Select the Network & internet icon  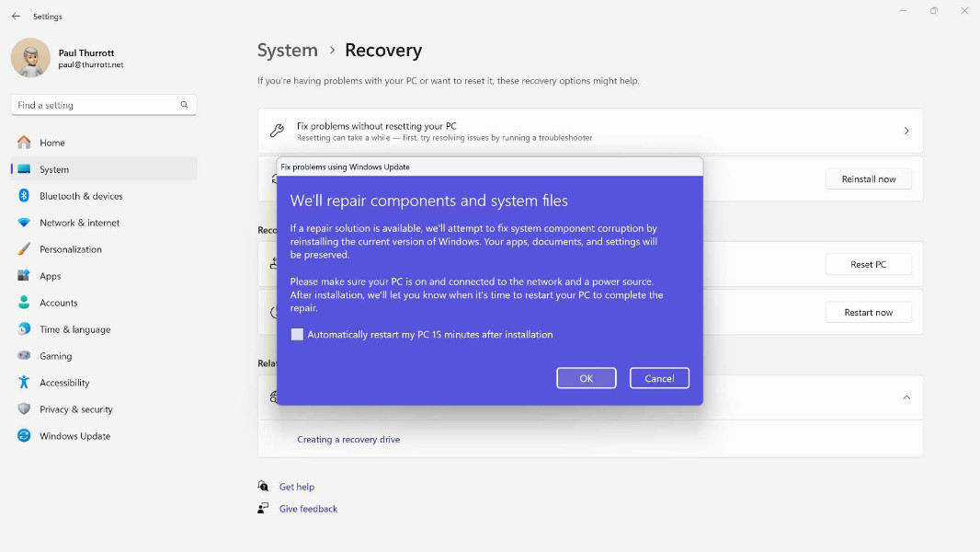click(24, 223)
